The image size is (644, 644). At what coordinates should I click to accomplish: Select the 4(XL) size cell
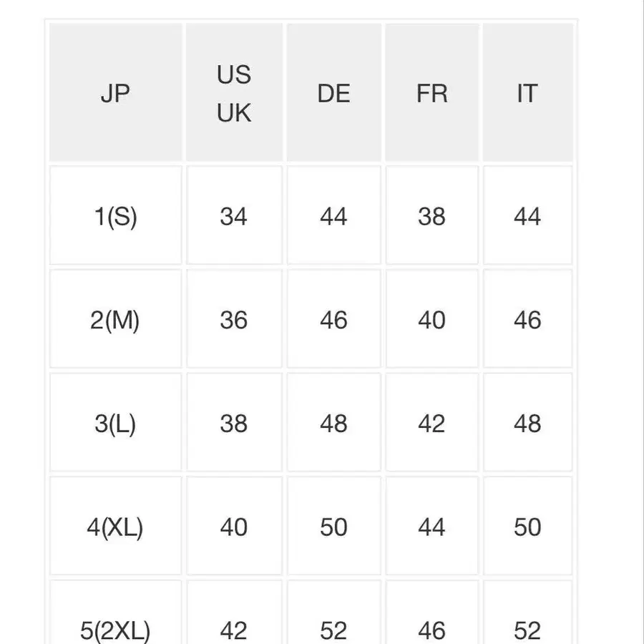[115, 527]
